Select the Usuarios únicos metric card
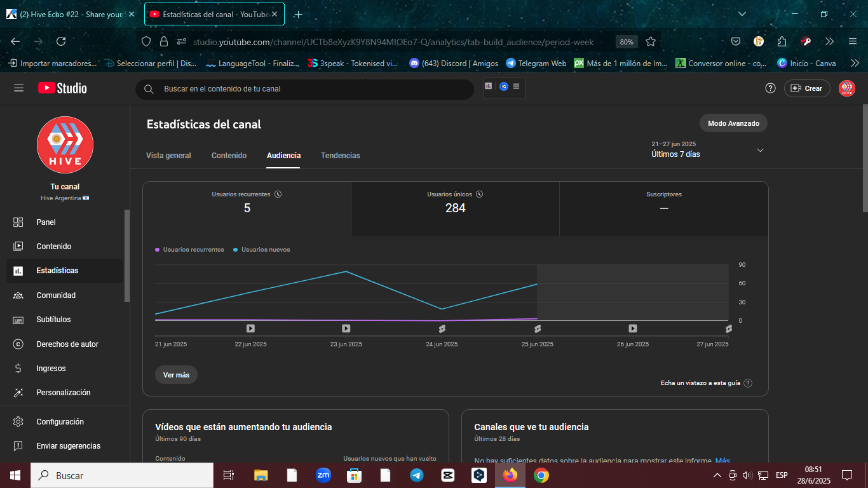Viewport: 868px width, 488px height. pyautogui.click(x=455, y=209)
